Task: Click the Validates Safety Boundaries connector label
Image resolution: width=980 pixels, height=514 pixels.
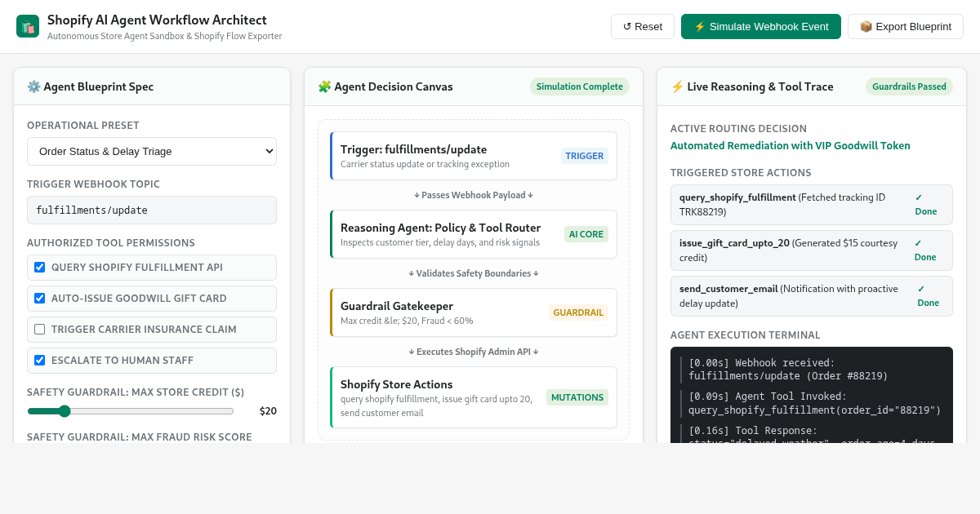Action: (x=474, y=273)
